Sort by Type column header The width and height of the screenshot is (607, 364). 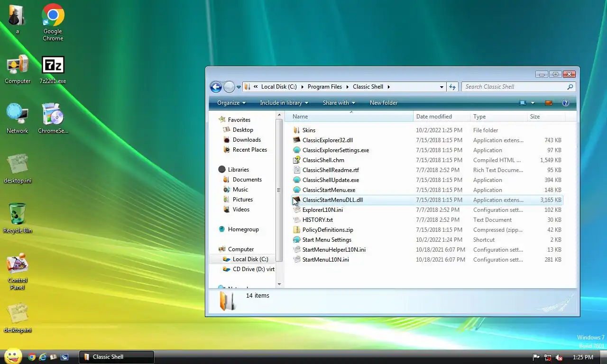pos(499,117)
